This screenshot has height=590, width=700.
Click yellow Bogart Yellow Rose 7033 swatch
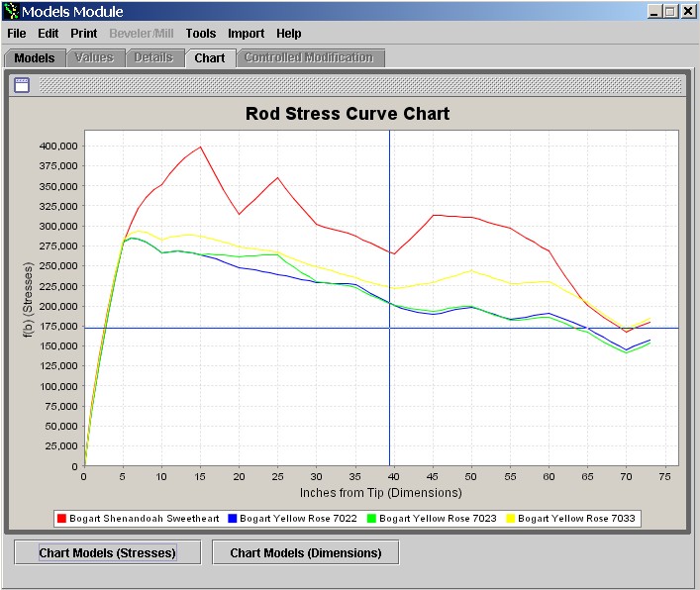(x=510, y=518)
